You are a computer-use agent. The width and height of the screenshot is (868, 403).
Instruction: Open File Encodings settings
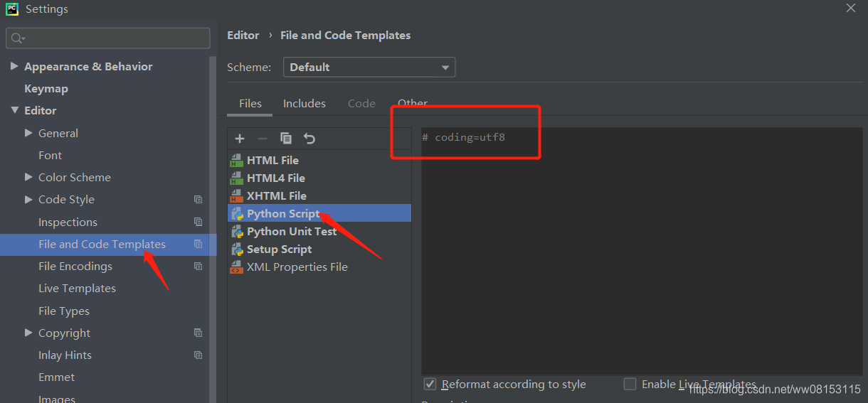pos(75,266)
